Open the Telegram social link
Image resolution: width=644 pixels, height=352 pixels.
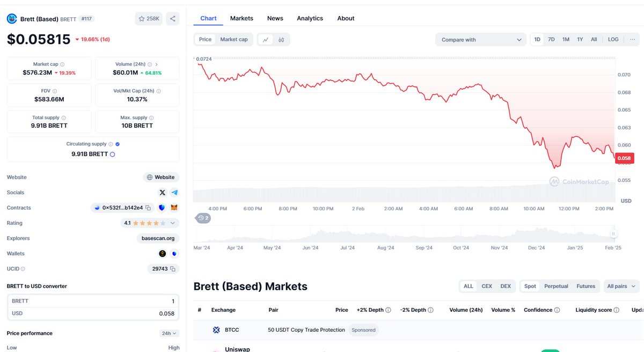174,192
